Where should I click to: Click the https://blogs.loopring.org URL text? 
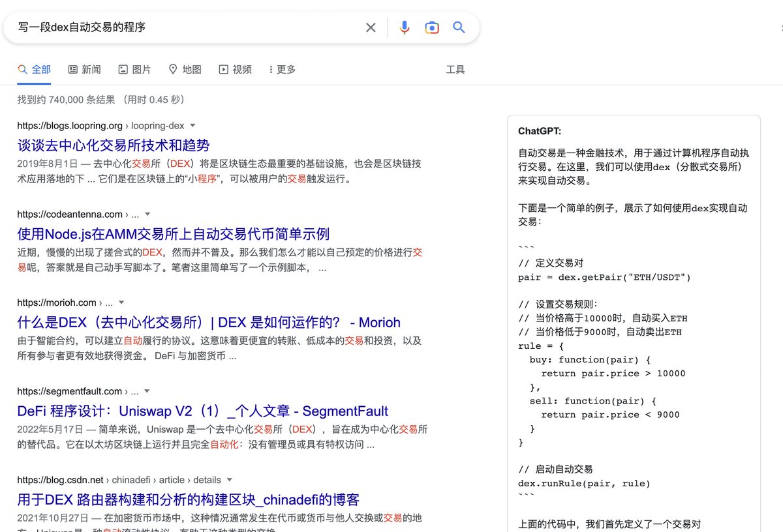[x=70, y=125]
